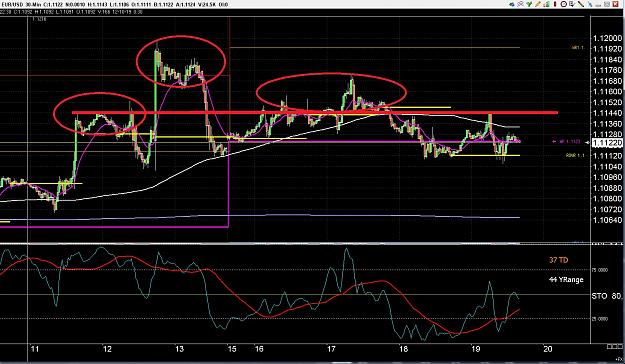
Task: Click the 1.10800 price axis label
Action: (607, 198)
